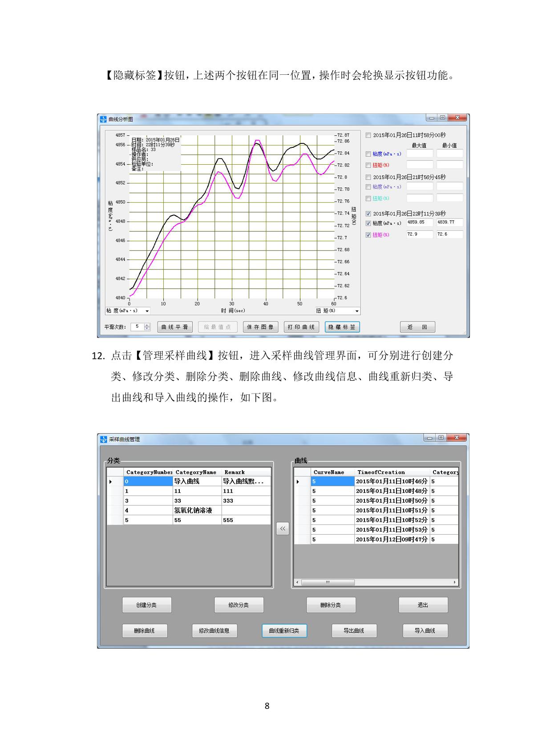
Task: Maximize the 采样曲线管理 window
Action: (441, 438)
